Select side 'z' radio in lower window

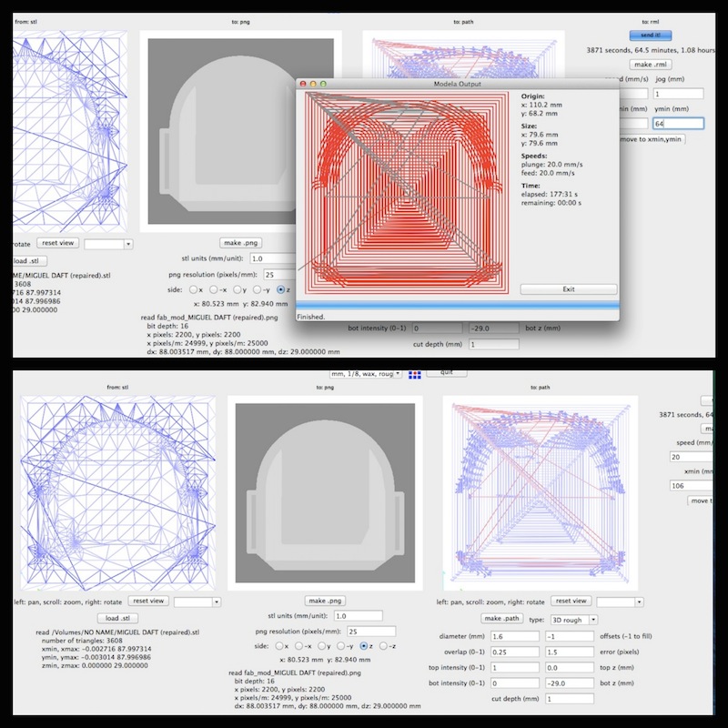[x=363, y=646]
